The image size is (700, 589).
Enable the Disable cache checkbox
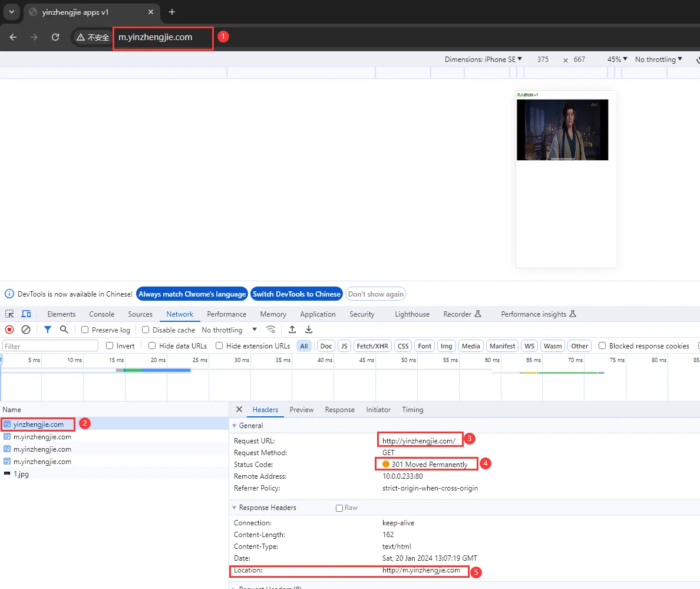(x=146, y=330)
